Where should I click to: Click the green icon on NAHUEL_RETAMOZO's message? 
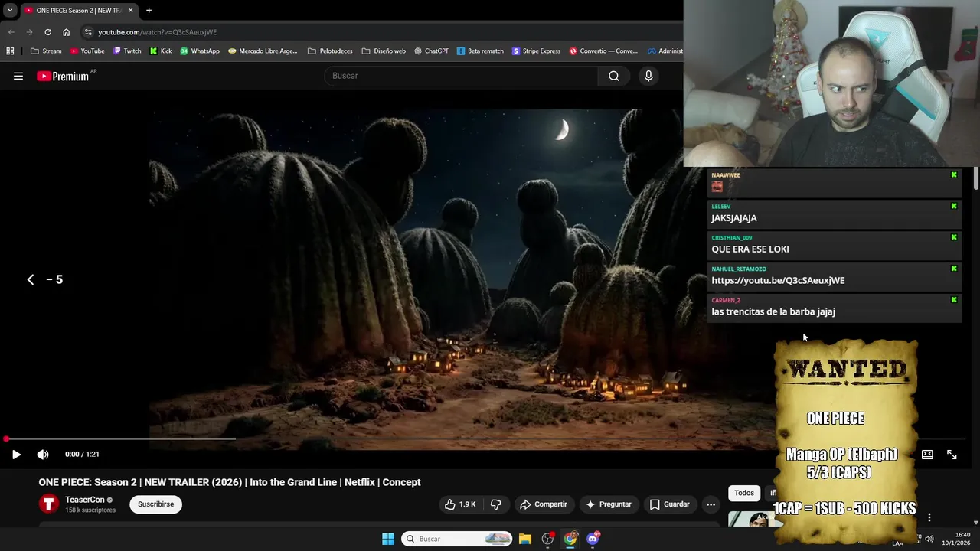pos(954,269)
